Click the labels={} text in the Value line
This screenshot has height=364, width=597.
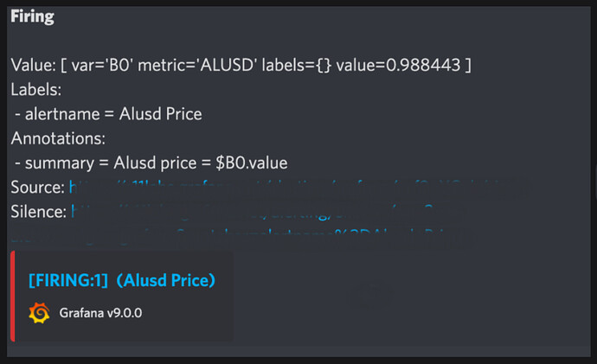coord(297,65)
